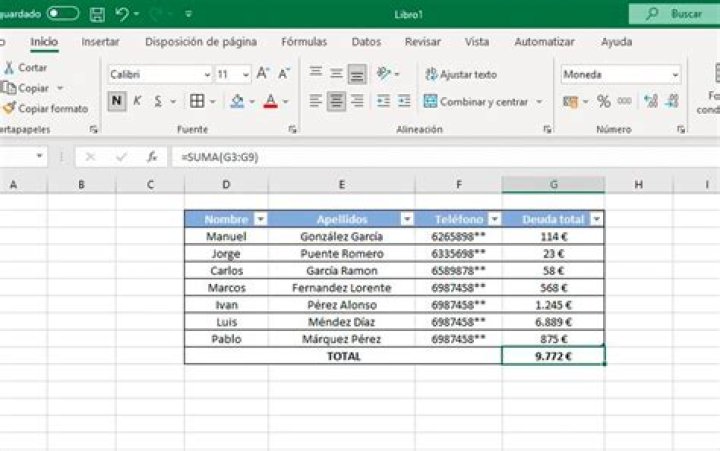Toggle underline S button
The image size is (720, 451).
tap(158, 101)
